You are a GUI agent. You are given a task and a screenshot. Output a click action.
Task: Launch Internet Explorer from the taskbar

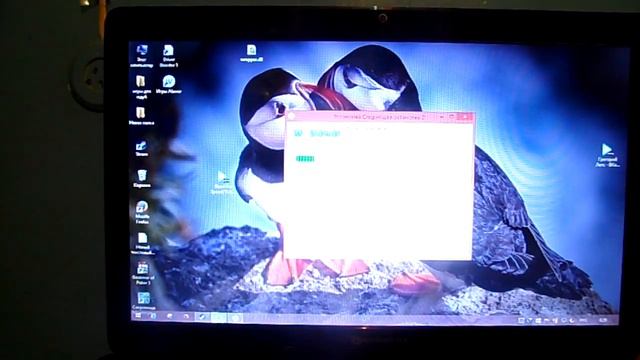click(x=153, y=316)
